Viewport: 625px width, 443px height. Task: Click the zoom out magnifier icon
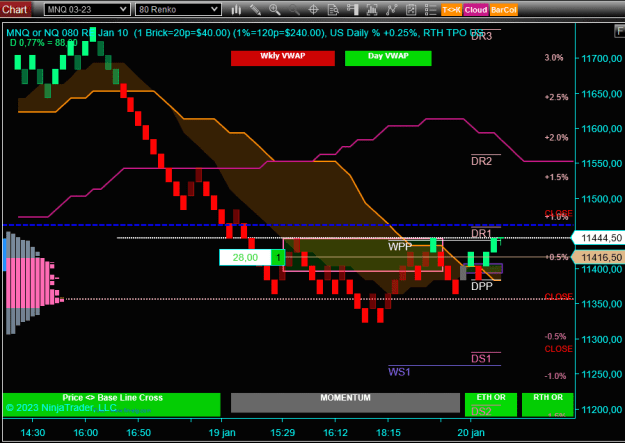294,10
